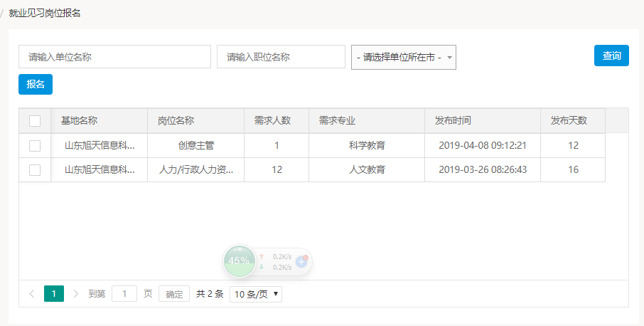Select current page 1 in pagination

54,294
